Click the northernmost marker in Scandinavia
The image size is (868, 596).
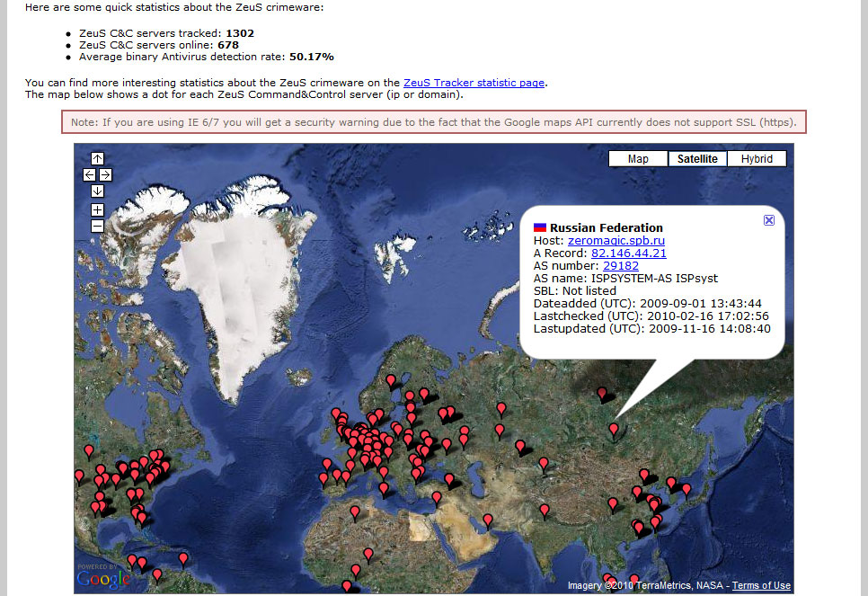(x=391, y=382)
